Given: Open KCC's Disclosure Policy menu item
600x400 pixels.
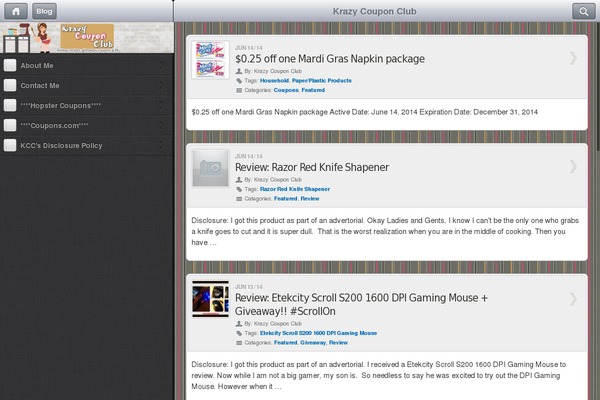Looking at the screenshot, I should (87, 145).
